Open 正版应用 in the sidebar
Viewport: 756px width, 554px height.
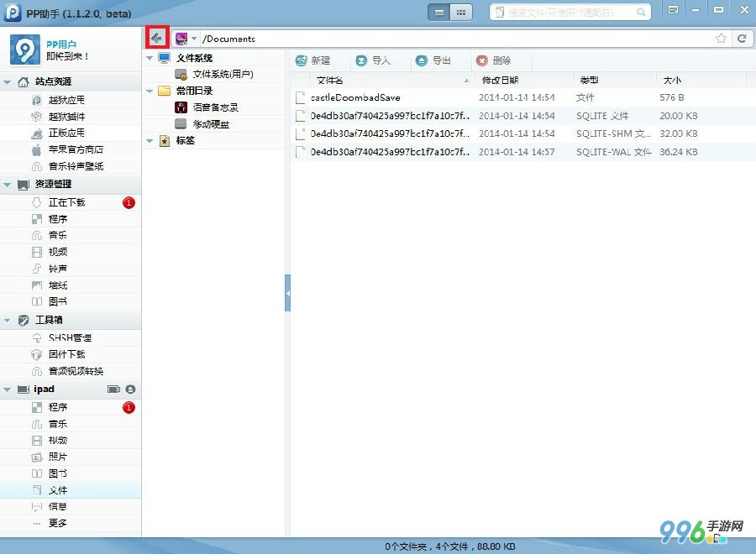pos(71,133)
